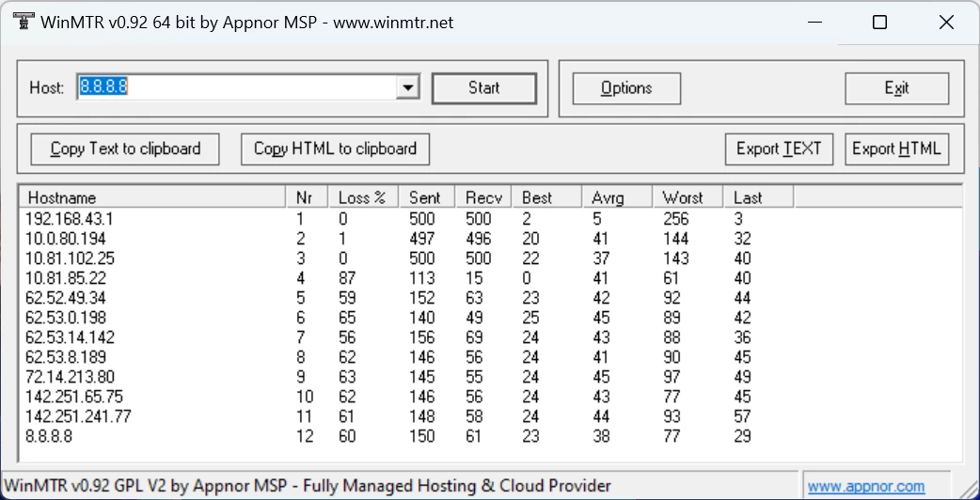Click the Sent column header
Viewport: 980px width, 500px height.
tap(428, 198)
